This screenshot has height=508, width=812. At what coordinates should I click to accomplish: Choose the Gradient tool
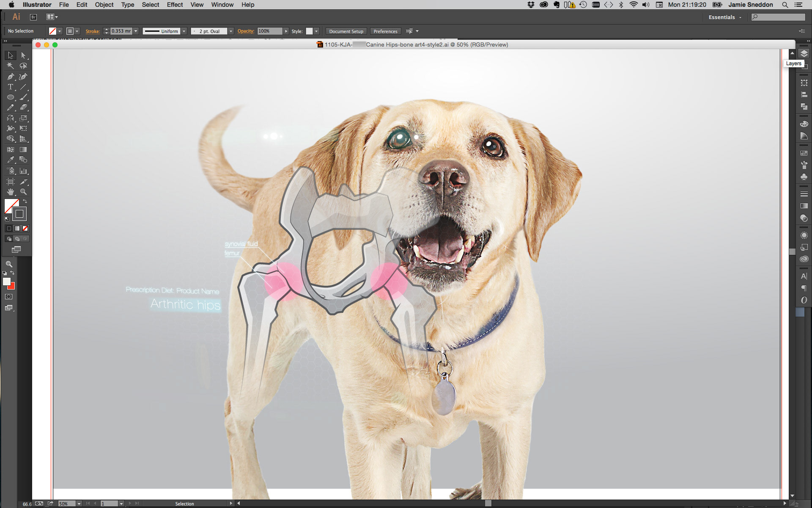(x=23, y=149)
